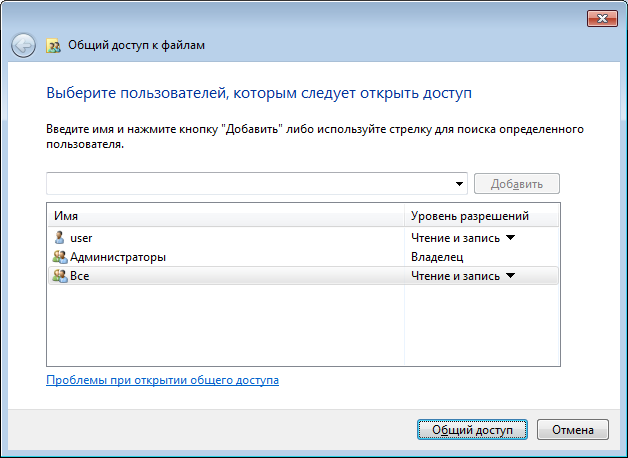Focus the user name input field
This screenshot has width=628, height=458.
click(x=250, y=184)
